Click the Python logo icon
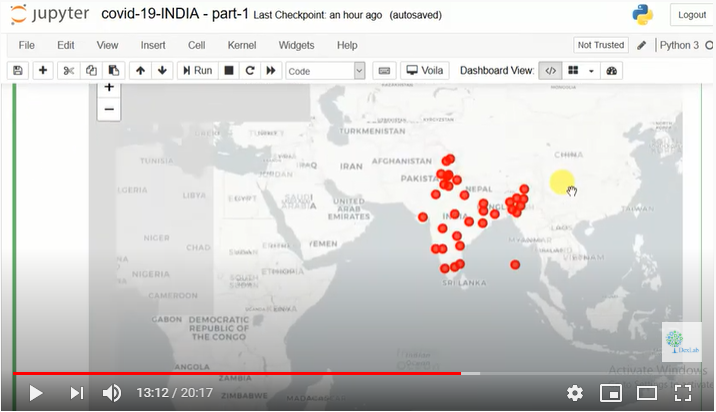Image resolution: width=716 pixels, height=412 pixels. pyautogui.click(x=642, y=15)
